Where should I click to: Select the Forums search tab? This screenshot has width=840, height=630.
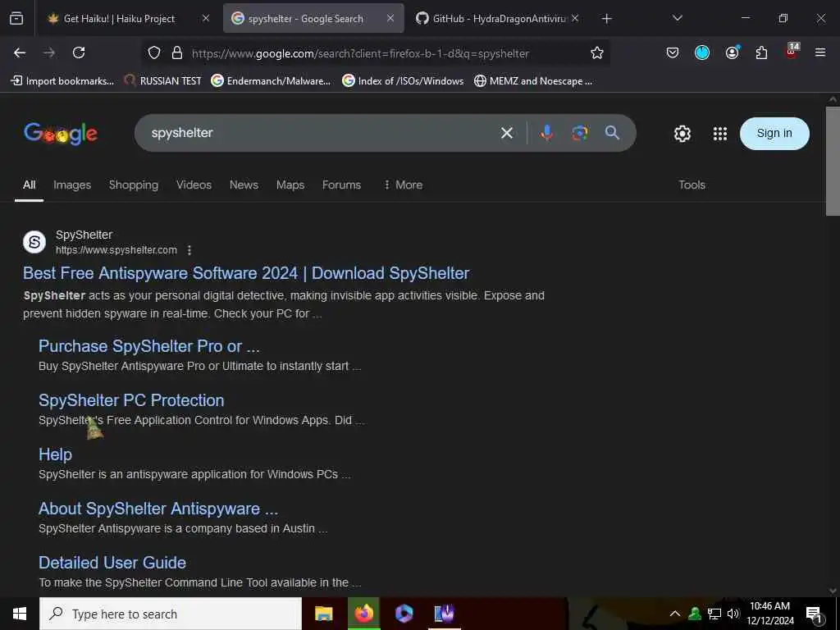coord(341,185)
